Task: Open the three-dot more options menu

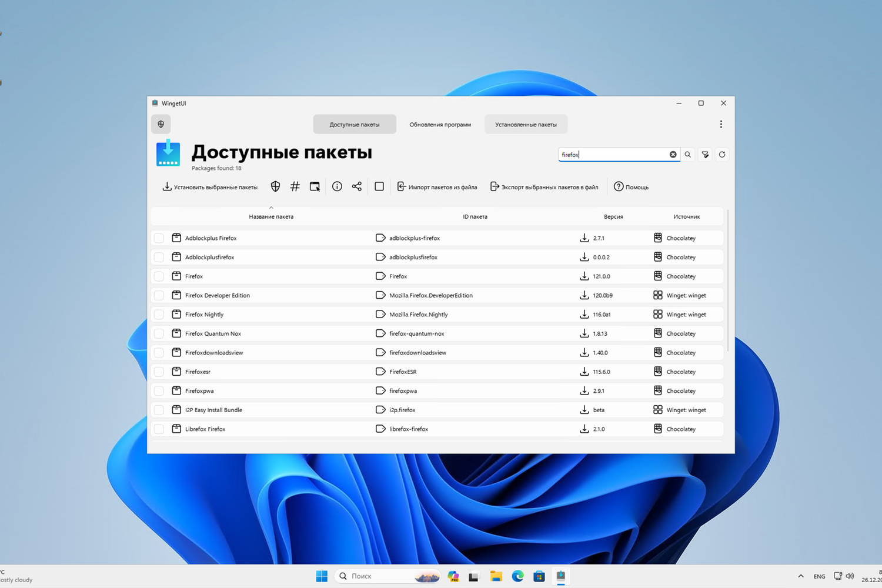Action: click(x=721, y=124)
